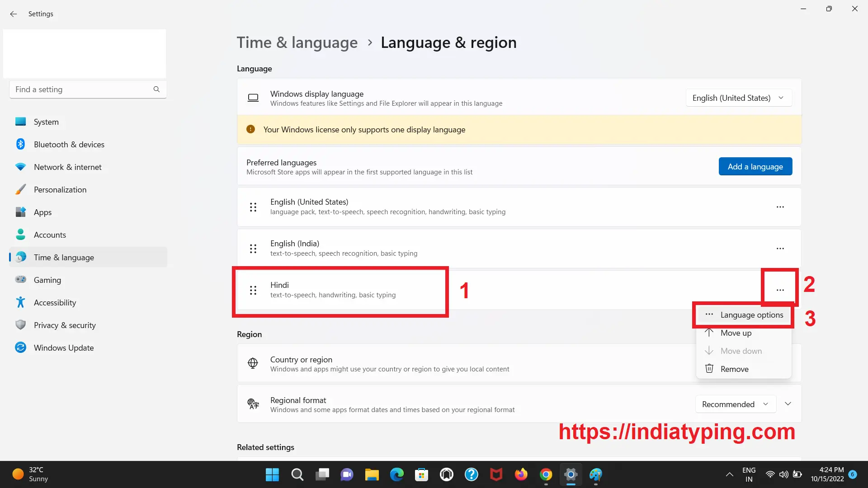This screenshot has height=488, width=868.
Task: Click the Country or region row
Action: pyautogui.click(x=519, y=363)
